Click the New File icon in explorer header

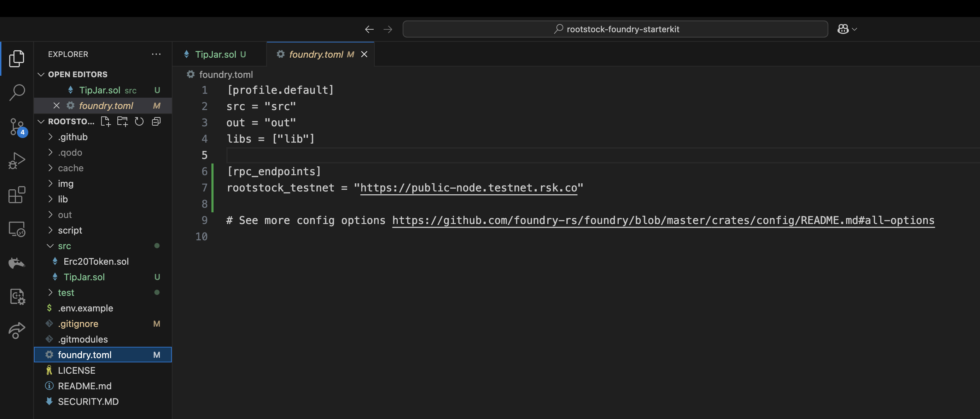105,121
